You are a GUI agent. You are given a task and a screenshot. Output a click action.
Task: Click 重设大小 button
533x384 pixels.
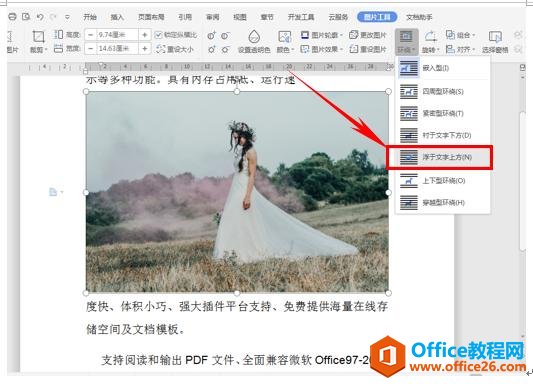point(175,49)
